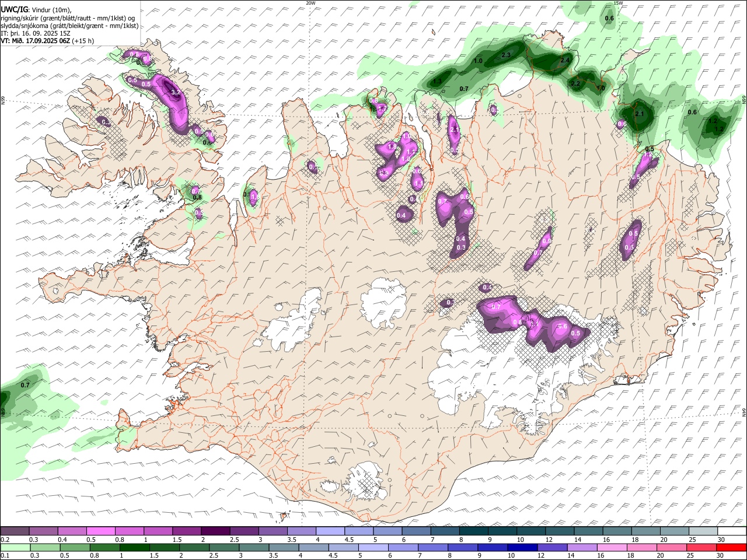Click the bottom-row swatch between 2.5 and 3
This screenshot has width=747, height=560.
tap(225, 548)
